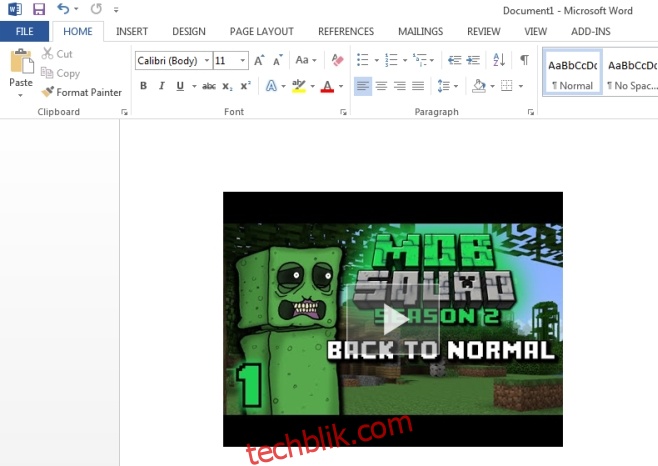
Task: Toggle superscript formatting
Action: click(245, 86)
